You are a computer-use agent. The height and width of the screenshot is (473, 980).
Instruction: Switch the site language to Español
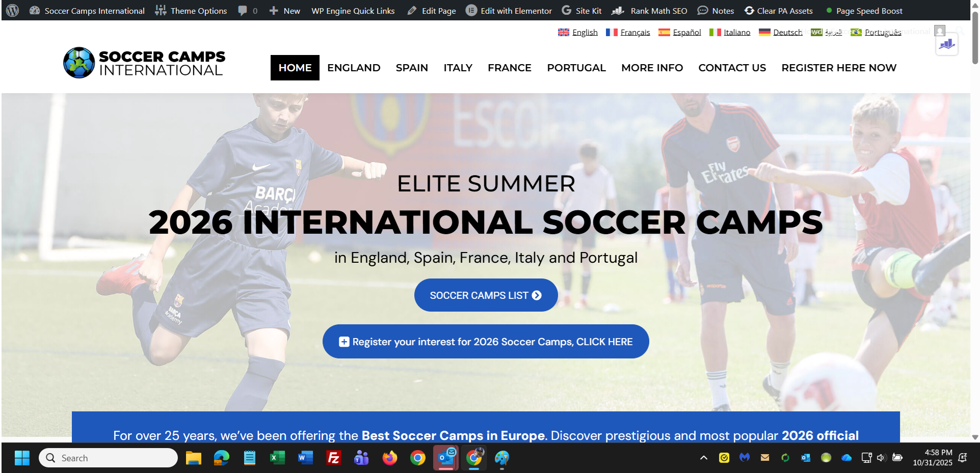click(680, 32)
